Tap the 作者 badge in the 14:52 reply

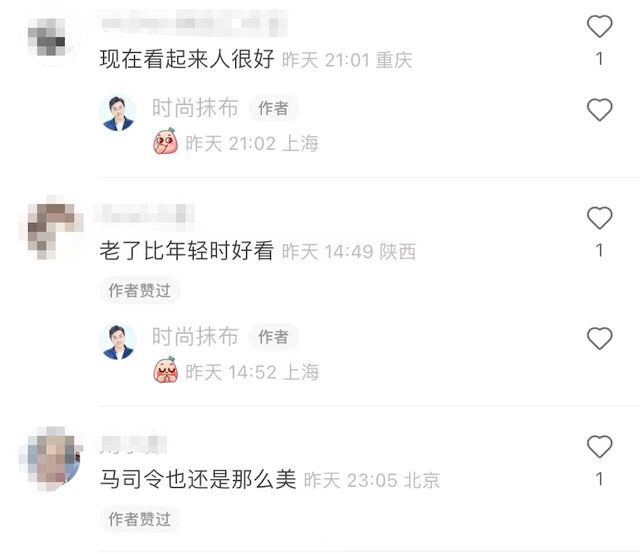tap(273, 337)
